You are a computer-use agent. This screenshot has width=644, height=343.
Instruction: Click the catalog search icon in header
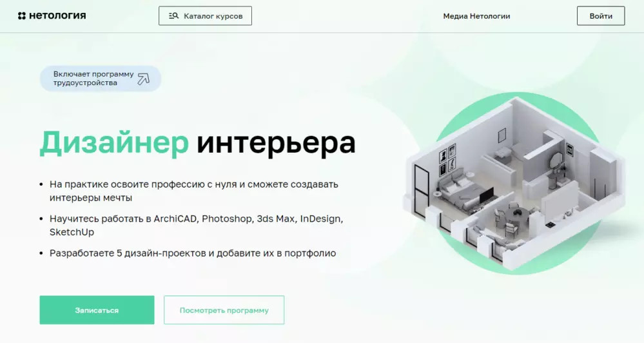tap(174, 16)
